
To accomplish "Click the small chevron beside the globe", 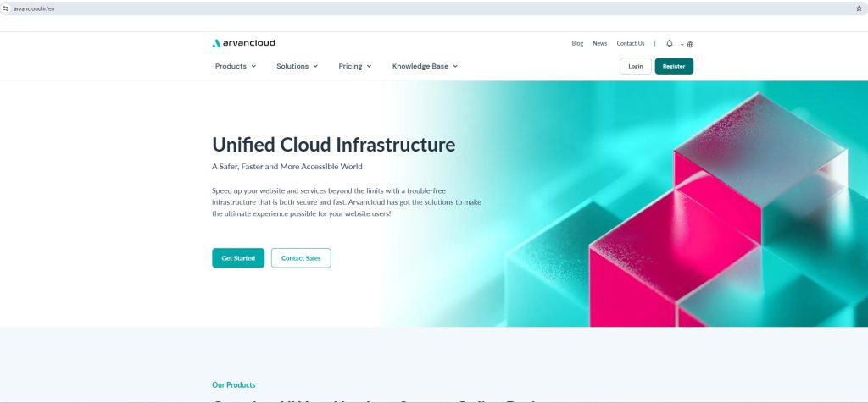I will tap(682, 45).
